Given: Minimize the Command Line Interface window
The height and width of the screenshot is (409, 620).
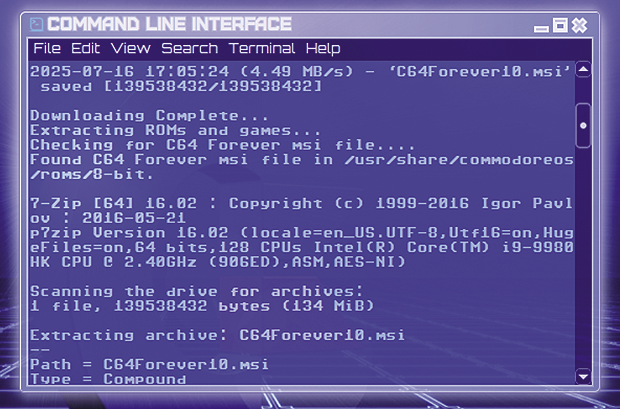Looking at the screenshot, I should click(x=541, y=28).
